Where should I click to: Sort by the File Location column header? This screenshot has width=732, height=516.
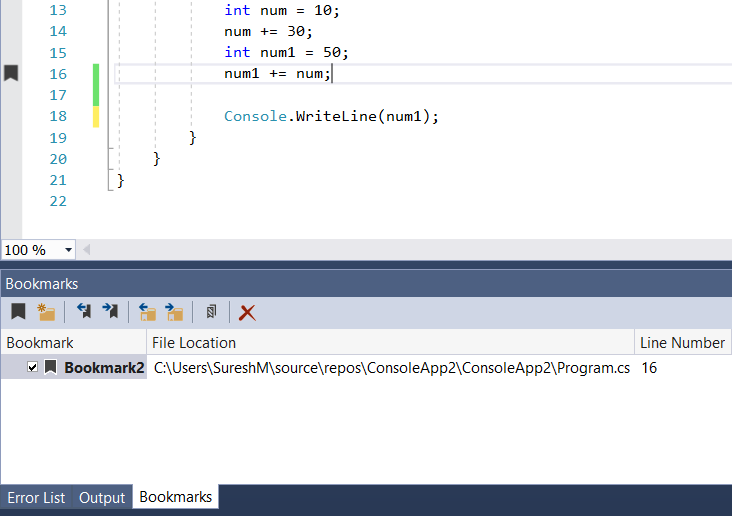(x=390, y=343)
